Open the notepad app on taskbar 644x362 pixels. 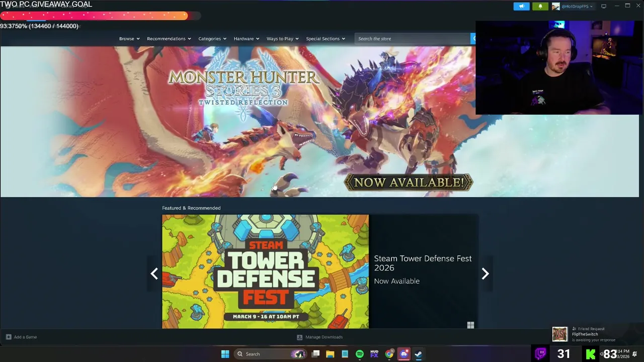(345, 354)
